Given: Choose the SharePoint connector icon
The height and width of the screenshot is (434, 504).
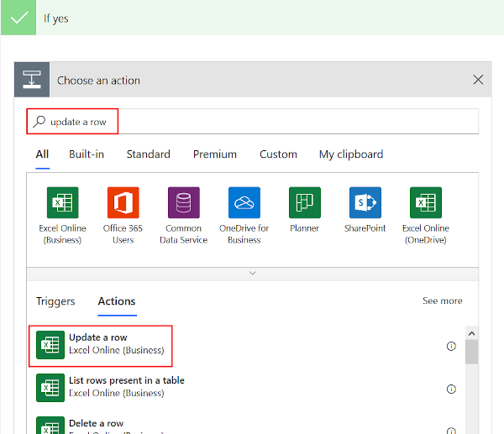Looking at the screenshot, I should click(x=365, y=202).
